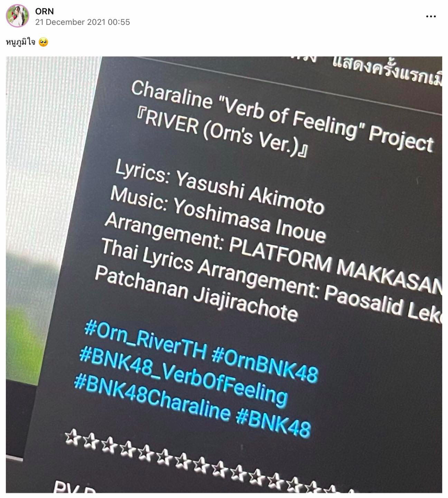Open the three-dot post options menu
The width and height of the screenshot is (448, 498).
(431, 16)
